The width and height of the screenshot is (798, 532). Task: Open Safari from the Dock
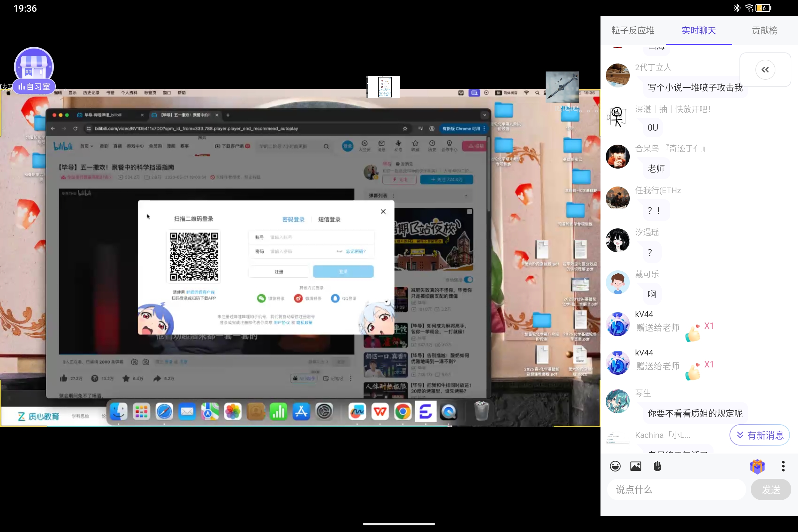(x=164, y=412)
